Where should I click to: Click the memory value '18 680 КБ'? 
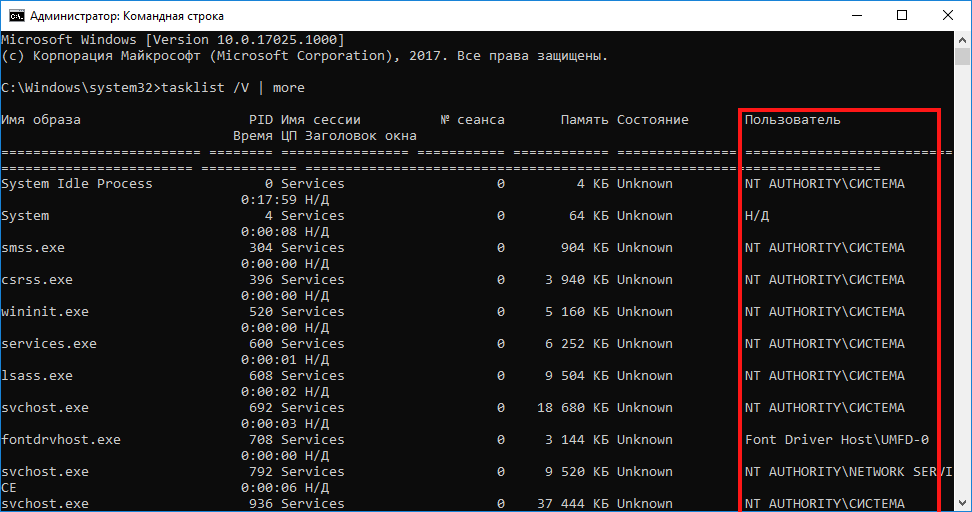click(573, 408)
